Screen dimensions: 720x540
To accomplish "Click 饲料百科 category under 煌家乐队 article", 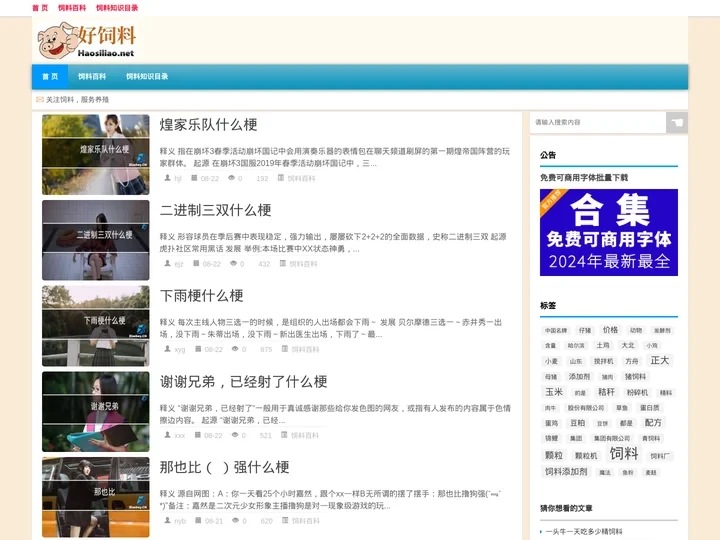I will [x=301, y=179].
